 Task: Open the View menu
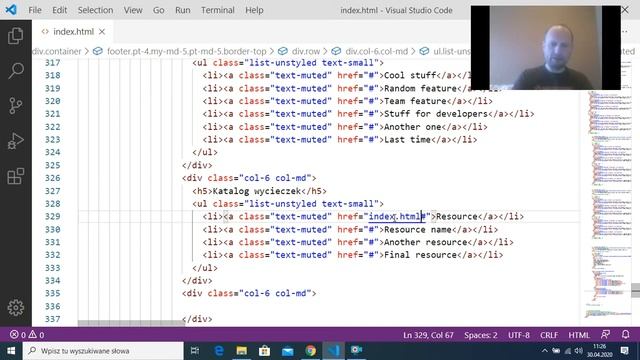[133, 10]
